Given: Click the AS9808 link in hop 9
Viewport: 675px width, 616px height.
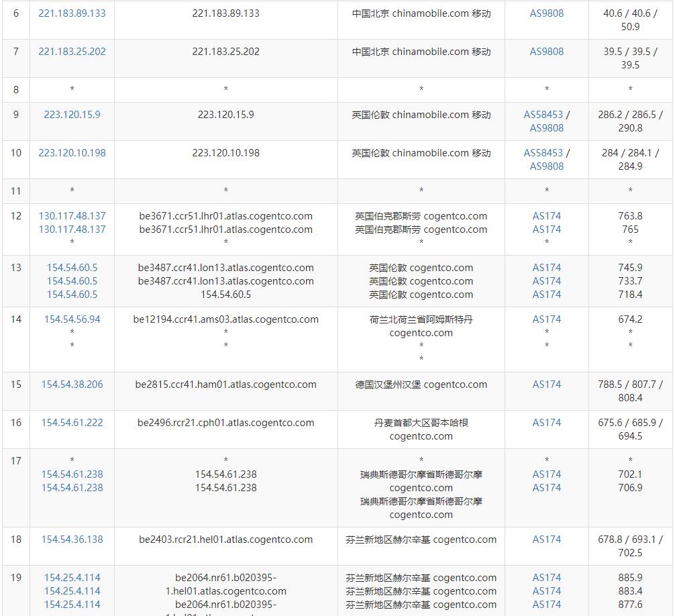Looking at the screenshot, I should pos(546,128).
